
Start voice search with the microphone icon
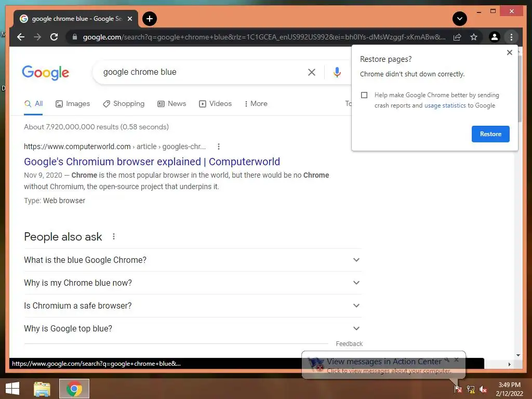(x=337, y=72)
